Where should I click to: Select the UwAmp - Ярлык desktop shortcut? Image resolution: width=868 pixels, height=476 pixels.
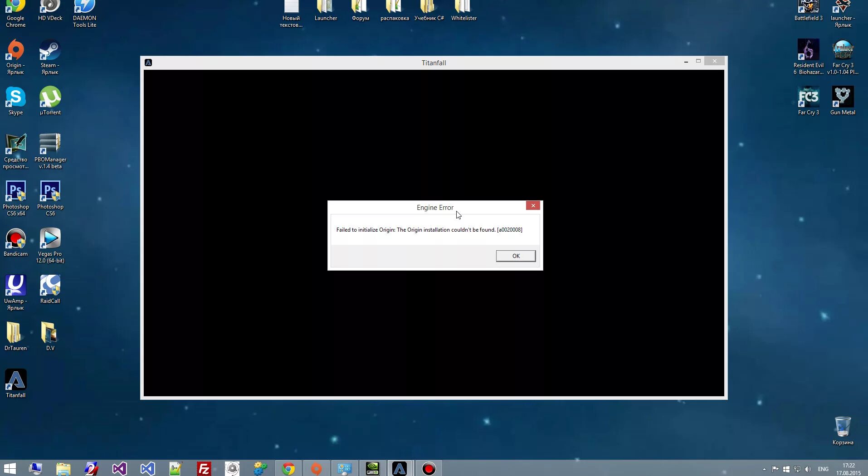15,293
